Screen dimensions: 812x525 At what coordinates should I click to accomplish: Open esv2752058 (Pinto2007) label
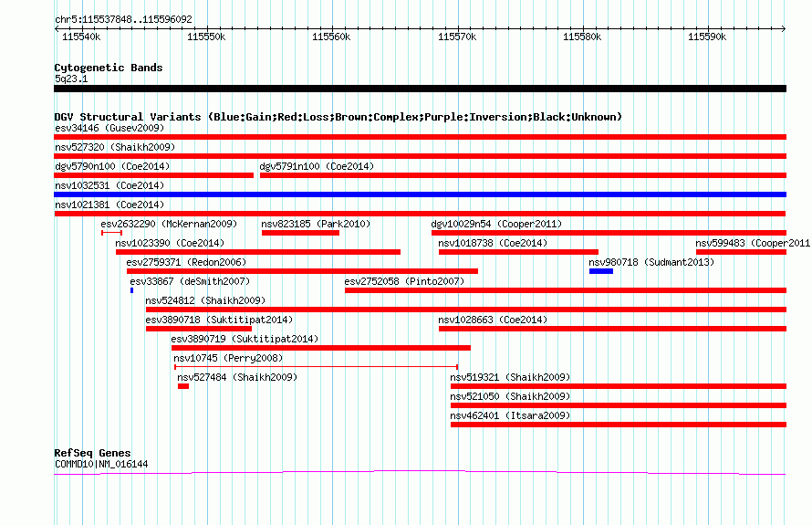point(404,281)
